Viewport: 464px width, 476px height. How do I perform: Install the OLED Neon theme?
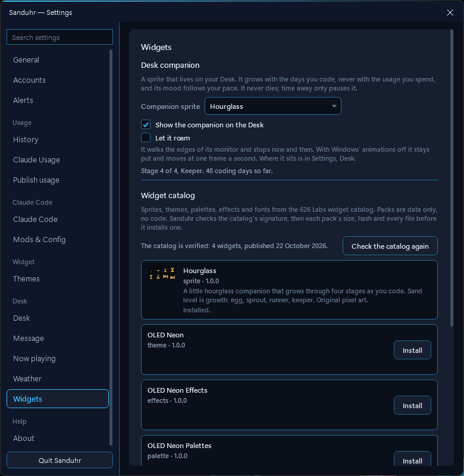(412, 350)
